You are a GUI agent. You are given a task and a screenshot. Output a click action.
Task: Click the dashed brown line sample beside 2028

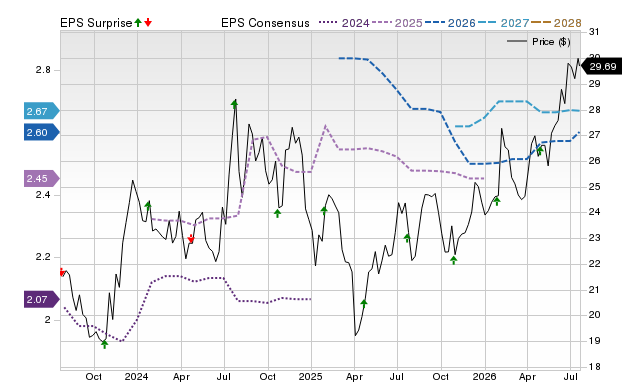541,23
